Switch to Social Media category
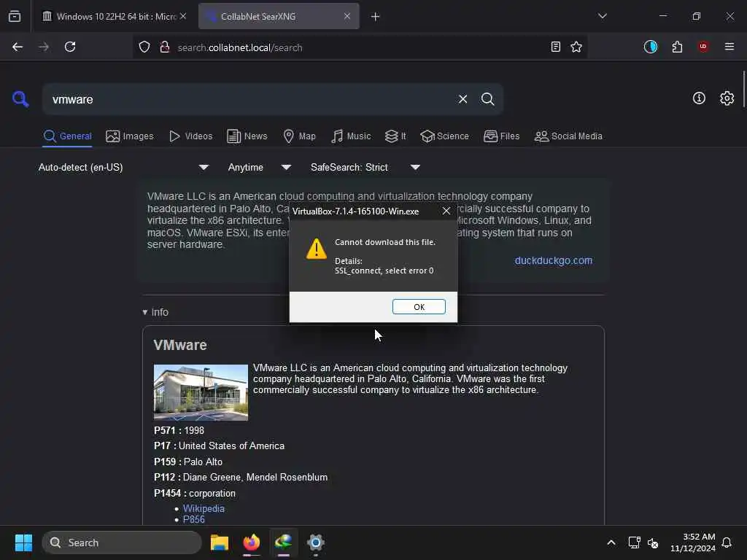The height and width of the screenshot is (560, 747). pos(568,136)
